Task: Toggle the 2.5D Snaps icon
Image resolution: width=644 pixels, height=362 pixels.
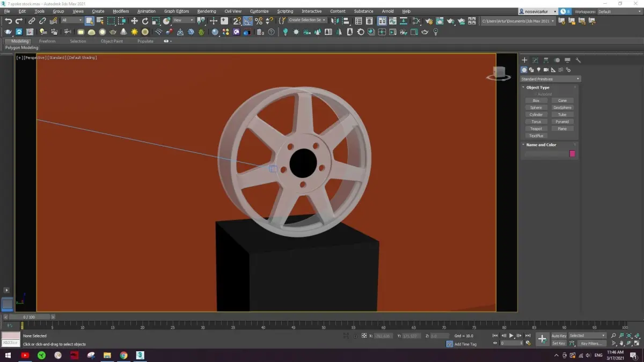Action: pyautogui.click(x=237, y=21)
